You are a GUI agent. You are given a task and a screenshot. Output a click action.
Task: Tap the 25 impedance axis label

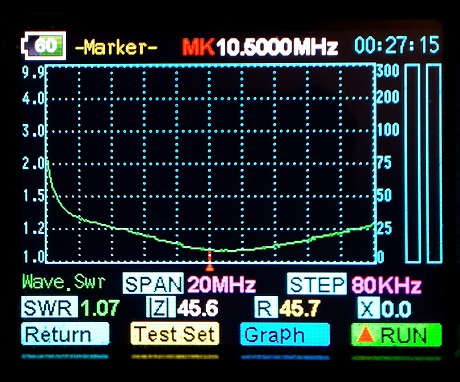384,228
